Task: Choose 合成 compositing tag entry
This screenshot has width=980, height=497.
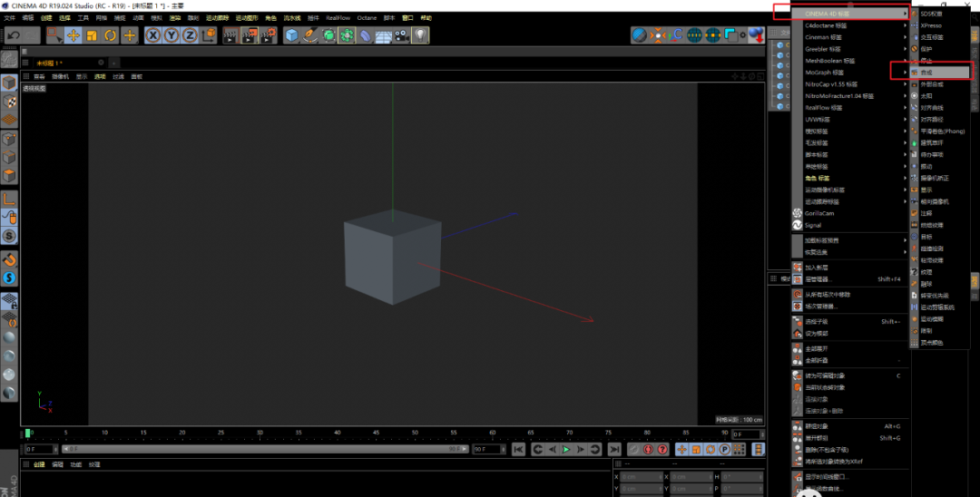Action: 939,73
